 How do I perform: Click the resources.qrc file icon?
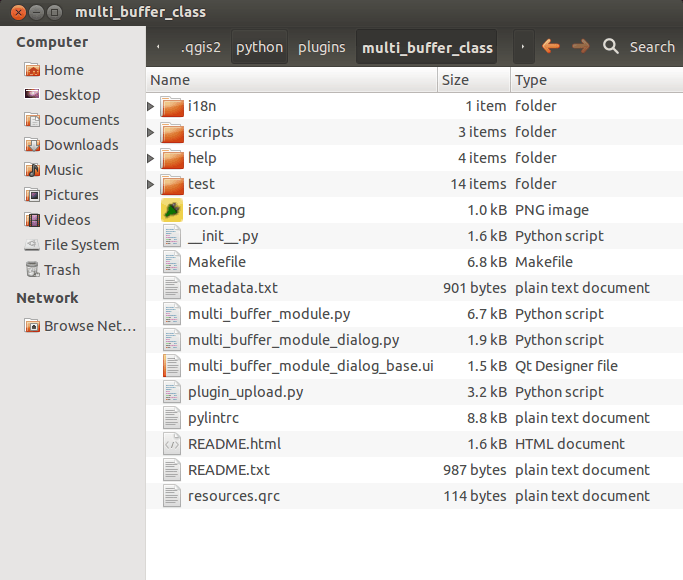[172, 496]
